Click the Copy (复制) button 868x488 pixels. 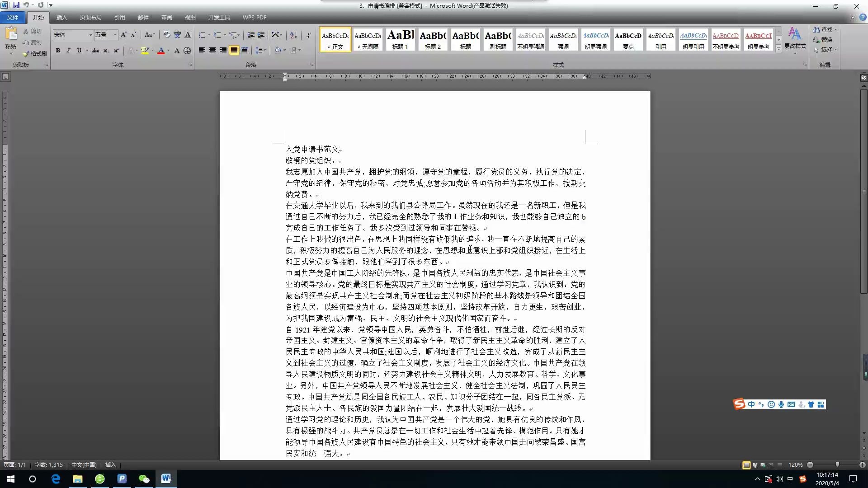click(32, 42)
